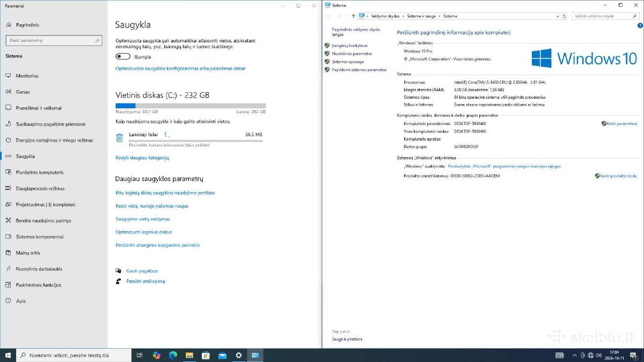
Task: Open Optimizuoti loginius diskus link
Action: pyautogui.click(x=144, y=232)
